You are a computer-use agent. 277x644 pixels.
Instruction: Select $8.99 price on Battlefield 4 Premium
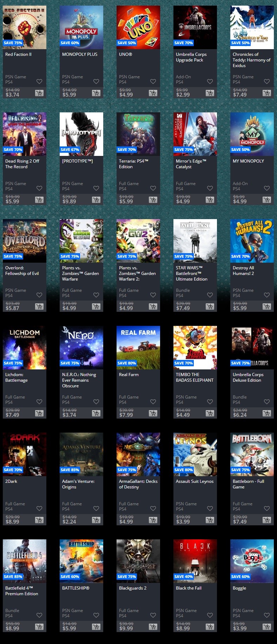(x=12, y=629)
